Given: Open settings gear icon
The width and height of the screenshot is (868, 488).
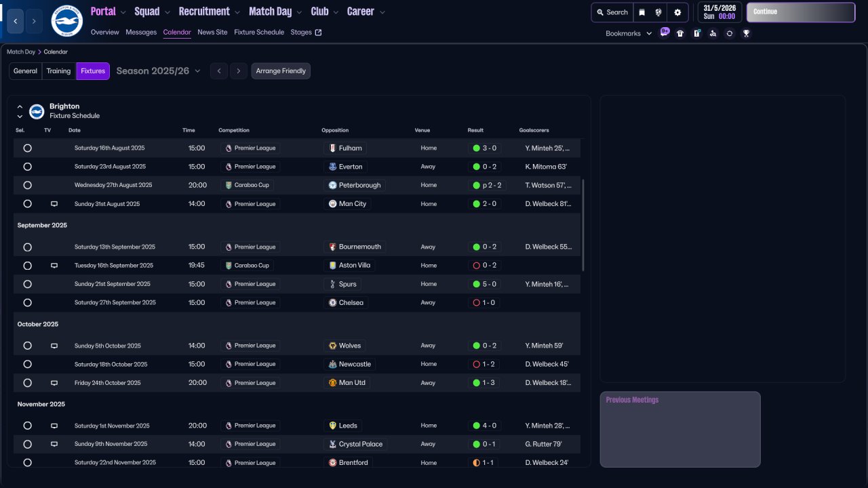Looking at the screenshot, I should [677, 12].
